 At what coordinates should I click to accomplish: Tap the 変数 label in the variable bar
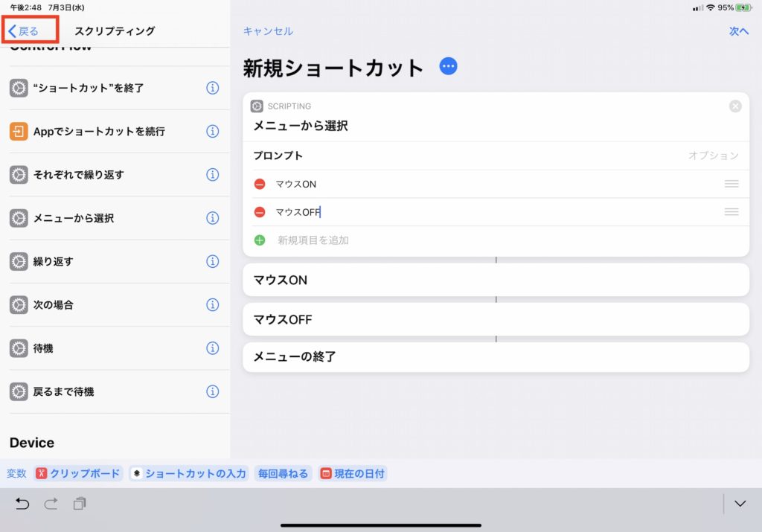click(16, 473)
